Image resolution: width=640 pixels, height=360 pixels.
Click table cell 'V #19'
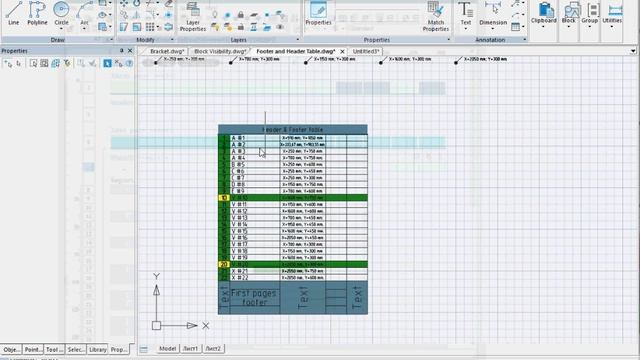[x=255, y=258]
